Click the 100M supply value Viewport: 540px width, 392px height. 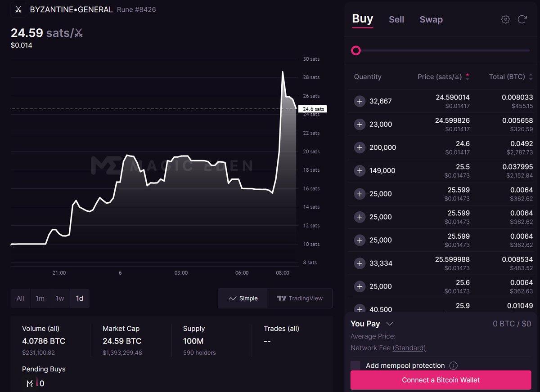193,341
